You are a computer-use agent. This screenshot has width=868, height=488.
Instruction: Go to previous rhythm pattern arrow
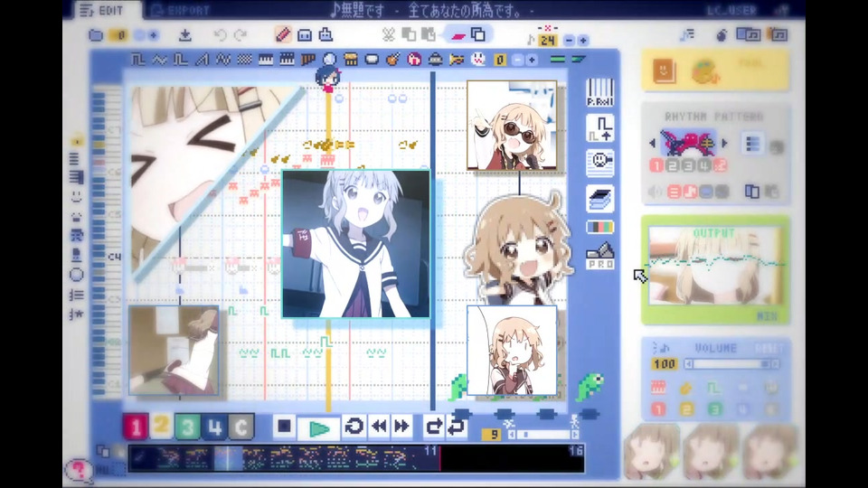(652, 143)
